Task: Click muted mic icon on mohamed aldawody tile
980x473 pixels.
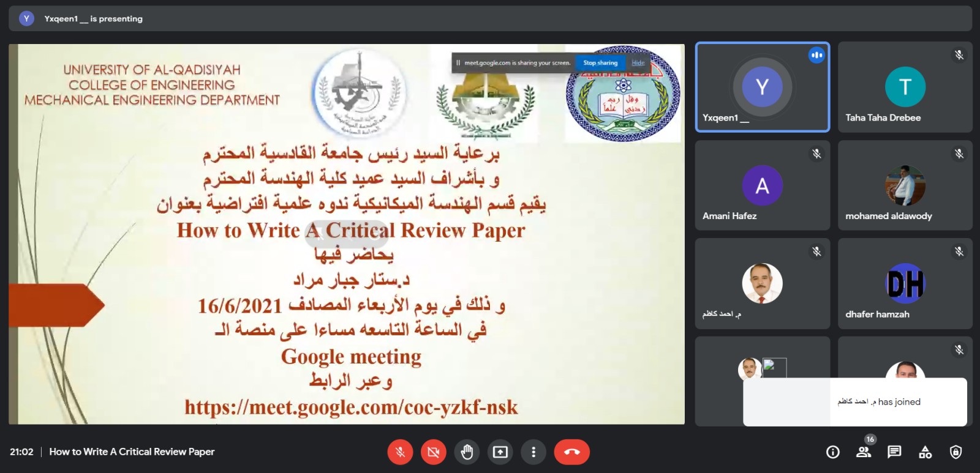Action: pyautogui.click(x=959, y=154)
